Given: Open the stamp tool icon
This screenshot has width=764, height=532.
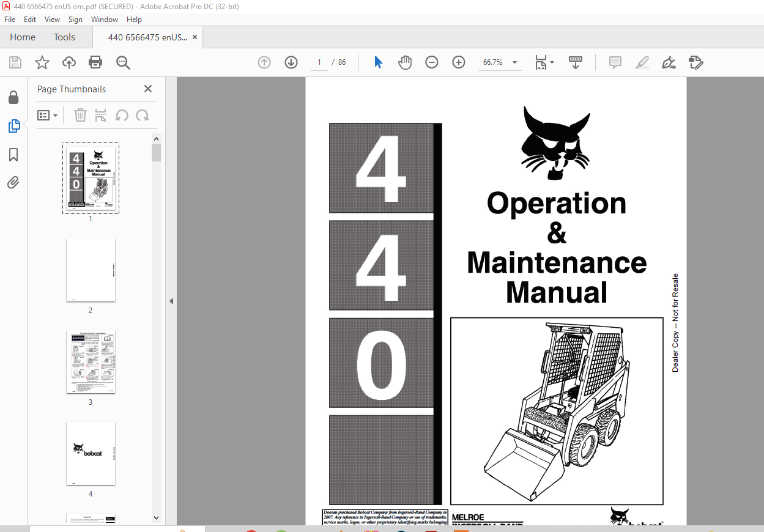Looking at the screenshot, I should click(x=695, y=62).
